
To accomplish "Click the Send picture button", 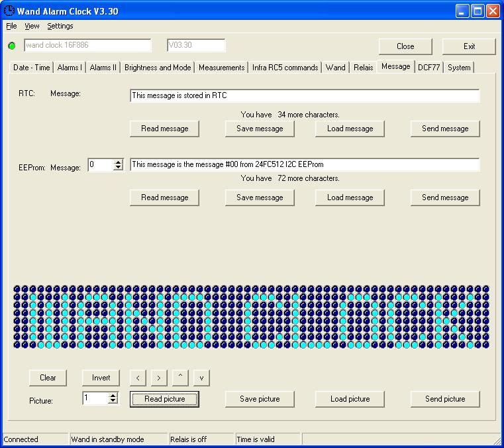I will point(445,399).
